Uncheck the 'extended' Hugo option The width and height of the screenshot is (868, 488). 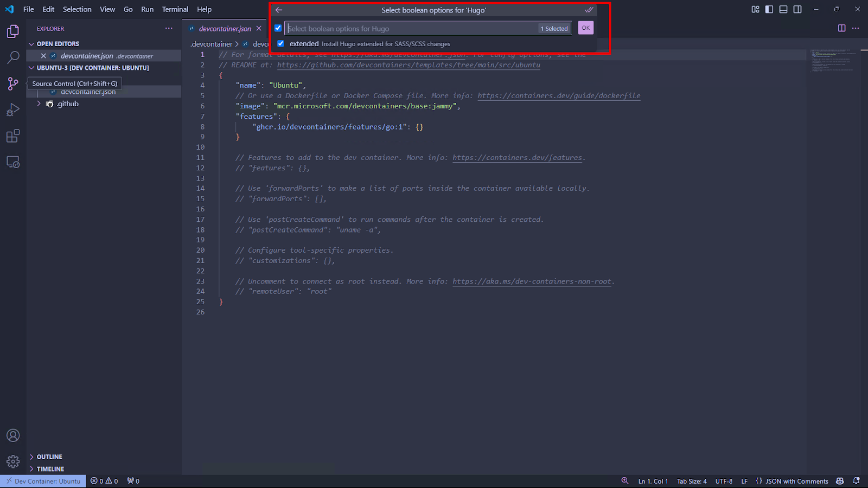click(x=280, y=43)
